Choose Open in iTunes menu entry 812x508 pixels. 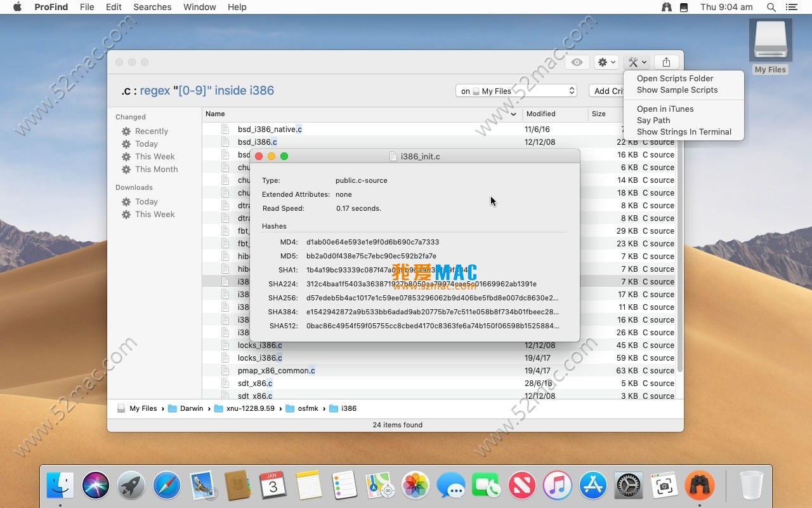coord(665,109)
